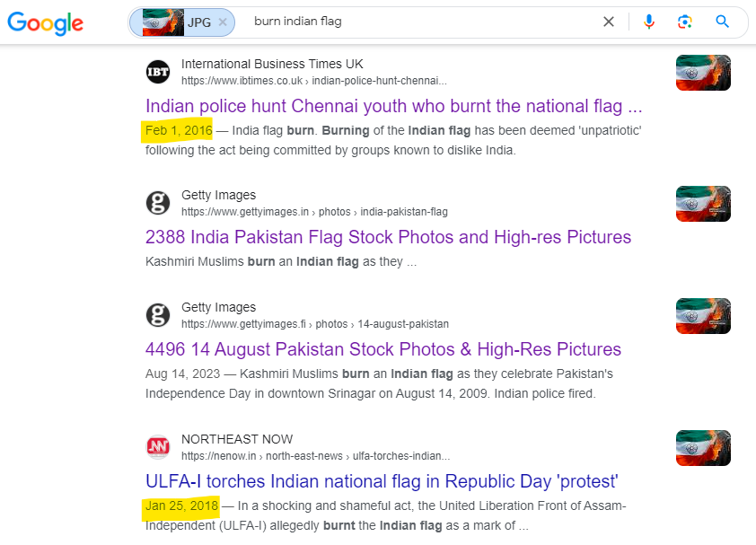Open thumbnail beside the IBT result
This screenshot has width=756, height=545.
[x=703, y=73]
